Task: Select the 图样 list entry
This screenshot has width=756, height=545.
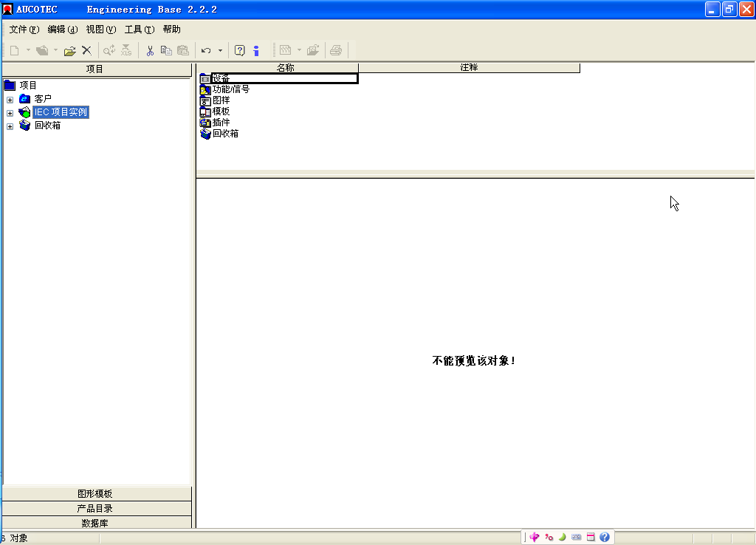Action: pos(221,100)
